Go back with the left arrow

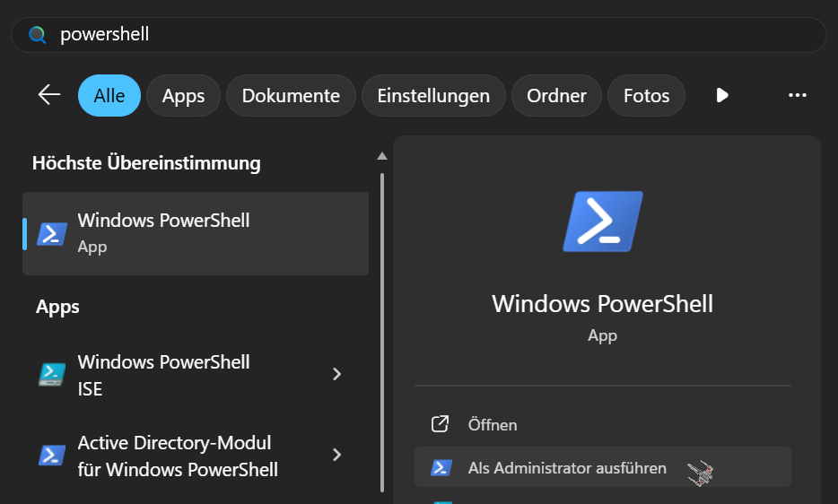pos(49,95)
